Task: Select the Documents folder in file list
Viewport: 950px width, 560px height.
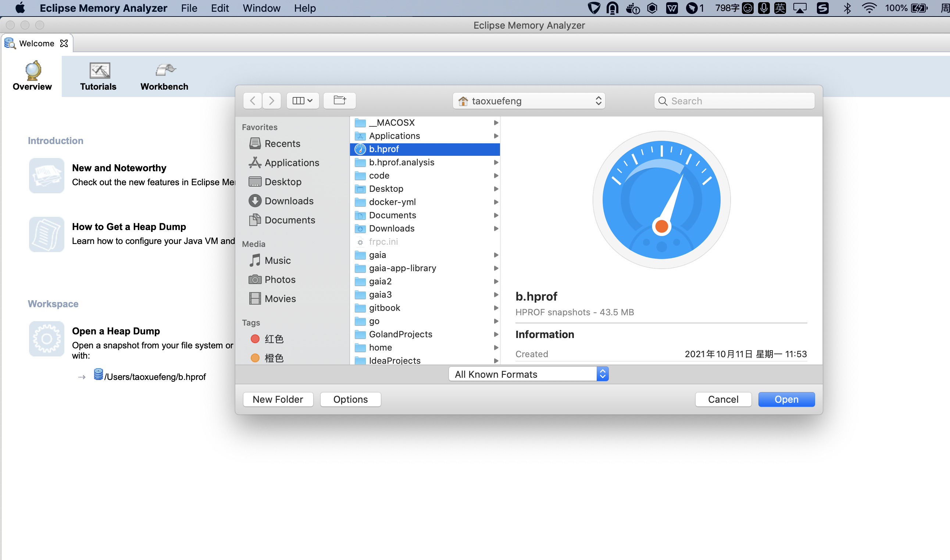Action: [x=425, y=215]
